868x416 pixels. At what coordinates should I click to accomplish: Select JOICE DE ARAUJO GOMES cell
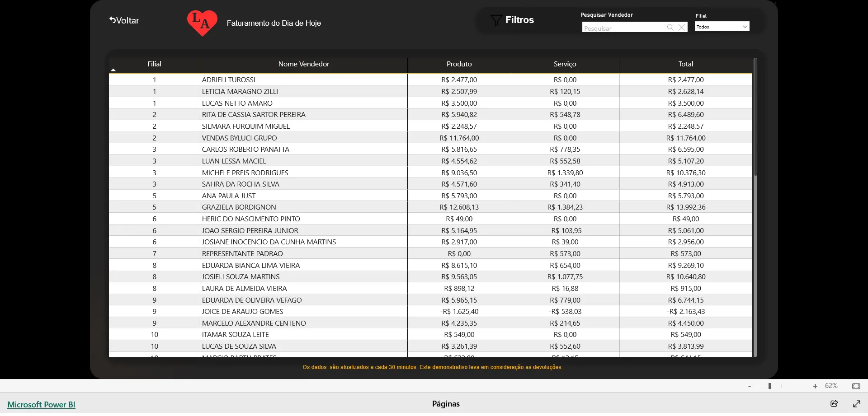pos(303,312)
